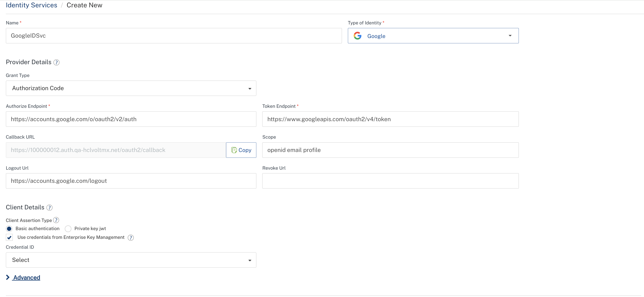This screenshot has height=297, width=644.
Task: Click the Scope input field
Action: tap(390, 150)
